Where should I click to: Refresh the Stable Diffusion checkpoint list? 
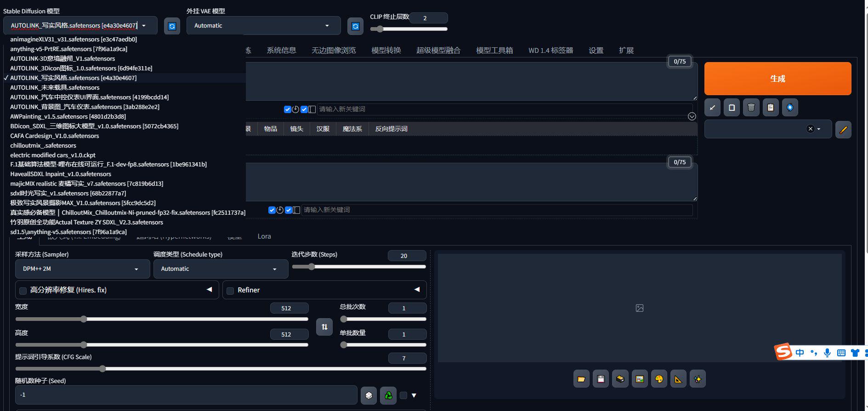[x=172, y=26]
